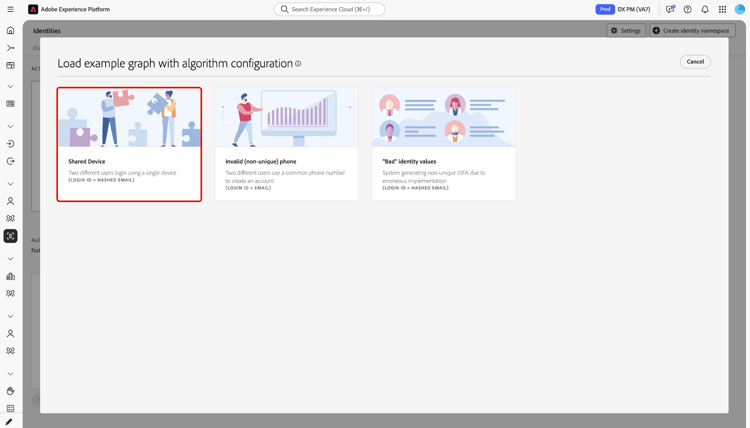Click the Adobe Experience Platform logo
750x428 pixels.
[x=33, y=9]
